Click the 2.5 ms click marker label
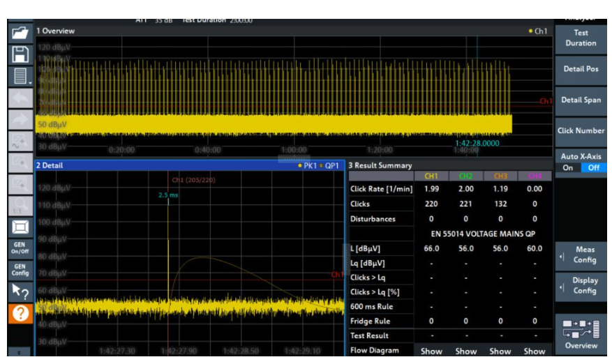Screen dimensions: 612x364 (168, 195)
